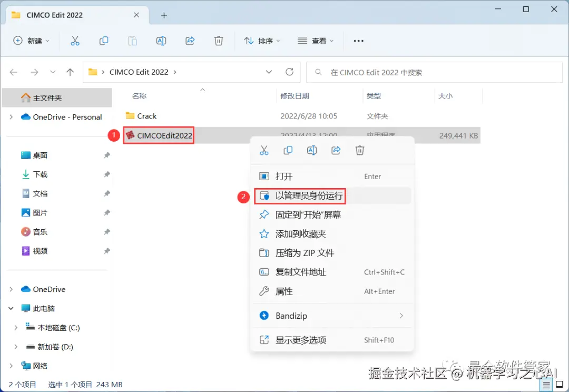
Task: Sort by the 类型 column header
Action: [374, 96]
